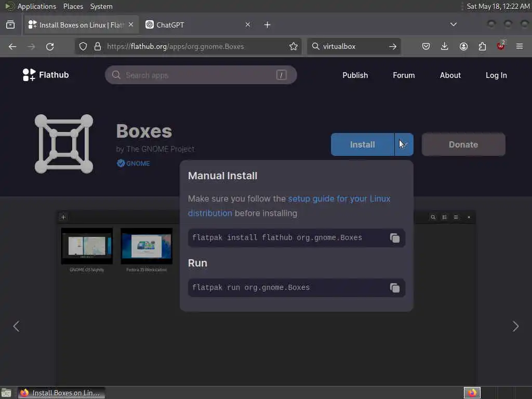Open the list all tabs dropdown
The width and height of the screenshot is (532, 399).
[453, 24]
